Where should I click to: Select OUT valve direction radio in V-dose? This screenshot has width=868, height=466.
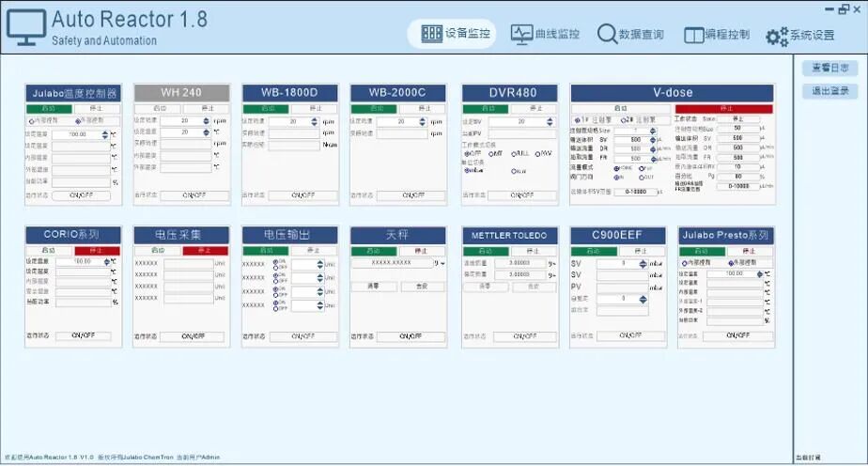(x=642, y=178)
